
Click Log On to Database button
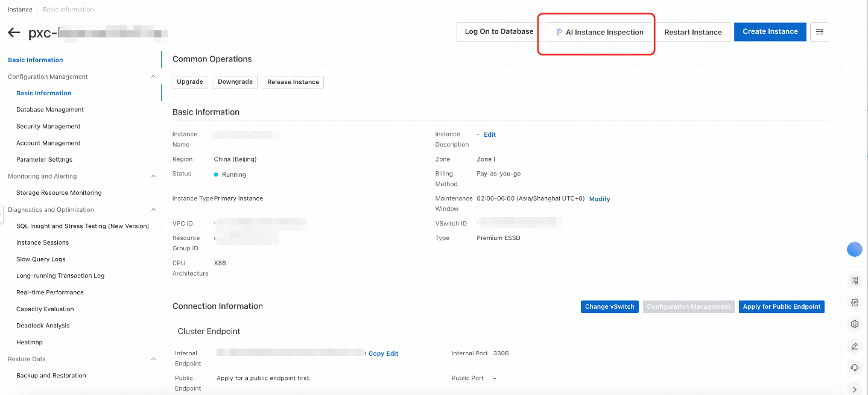pos(499,32)
